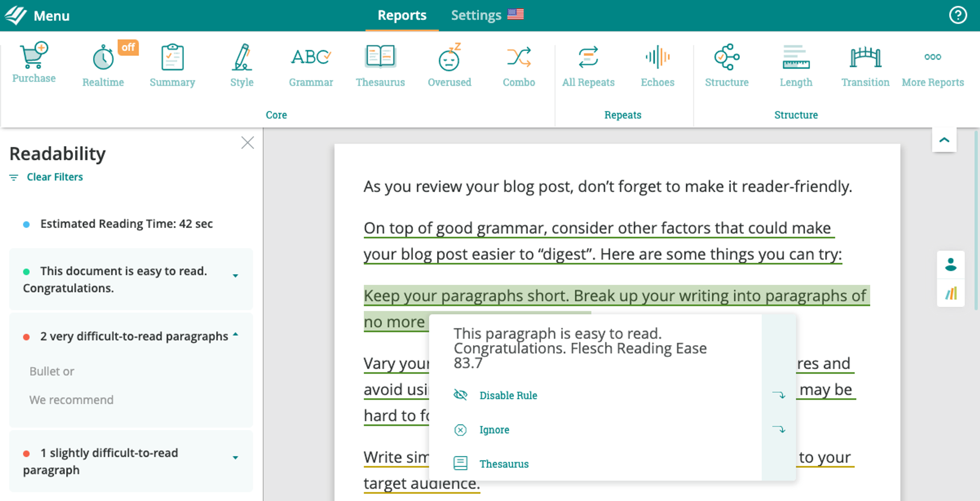Click the Clear Filters link
This screenshot has height=501, width=980.
pos(54,177)
